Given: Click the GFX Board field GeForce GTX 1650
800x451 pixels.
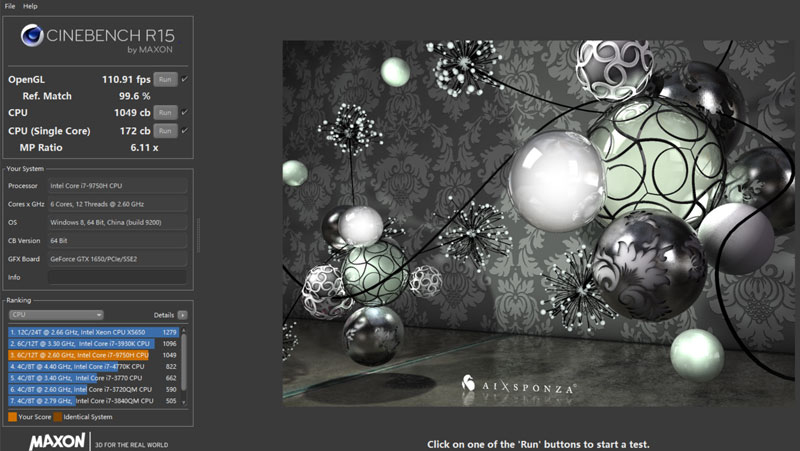Looking at the screenshot, I should click(x=117, y=259).
